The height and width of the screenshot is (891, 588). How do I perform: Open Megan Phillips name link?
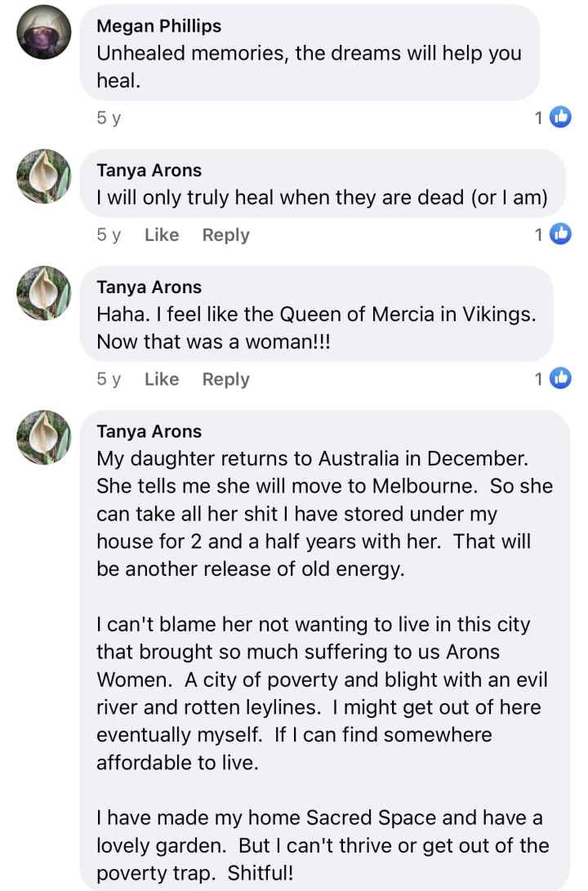(x=158, y=26)
